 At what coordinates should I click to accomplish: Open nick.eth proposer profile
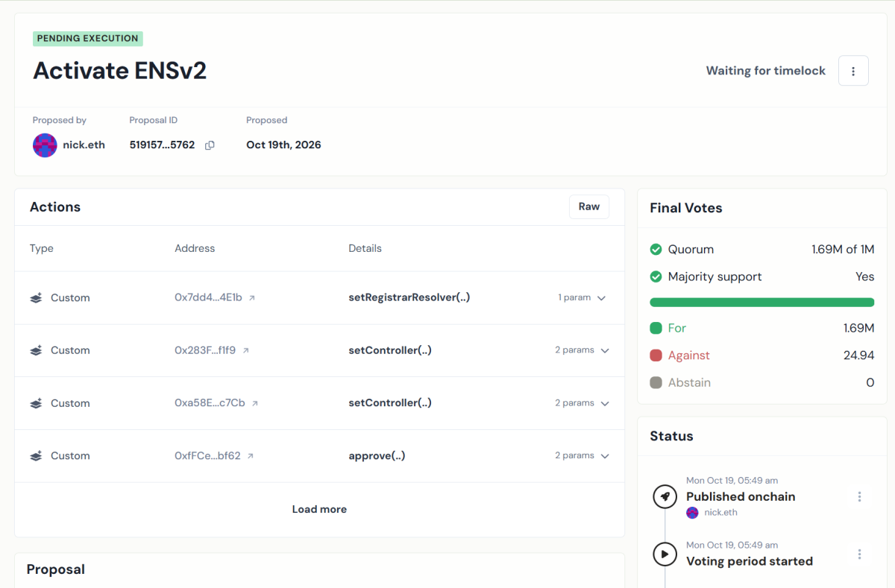pyautogui.click(x=84, y=145)
